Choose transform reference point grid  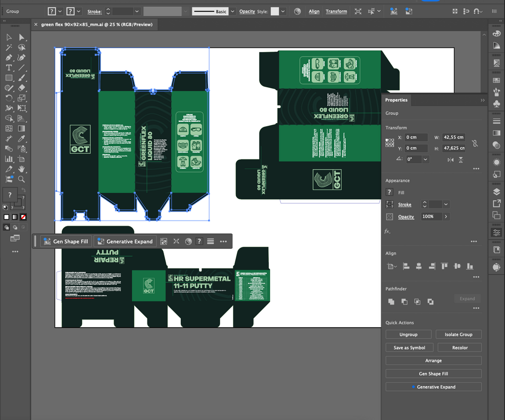pyautogui.click(x=389, y=142)
